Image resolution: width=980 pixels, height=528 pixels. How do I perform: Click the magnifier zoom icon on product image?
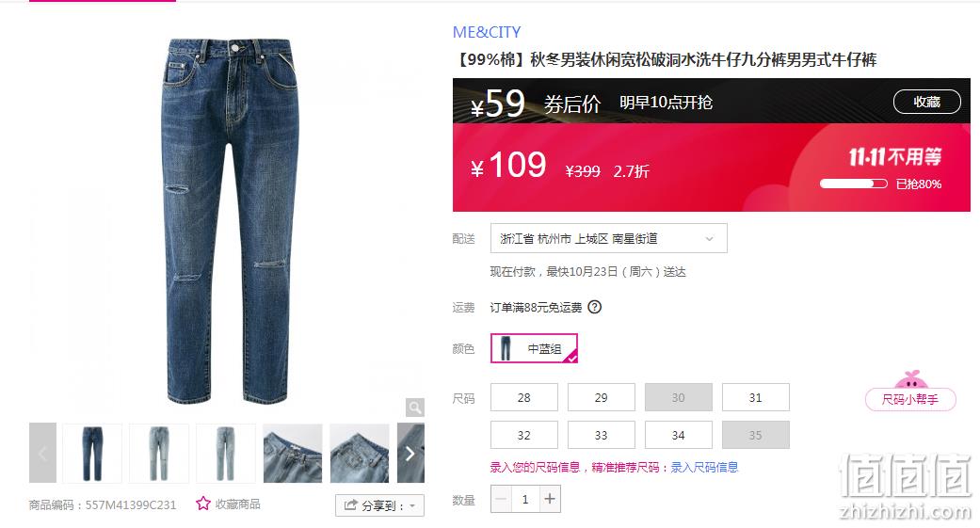click(414, 408)
